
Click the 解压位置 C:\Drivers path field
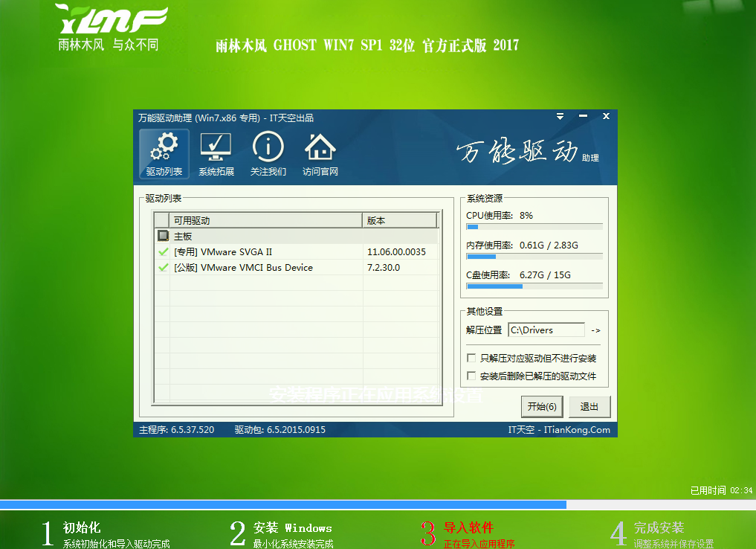[x=546, y=330]
